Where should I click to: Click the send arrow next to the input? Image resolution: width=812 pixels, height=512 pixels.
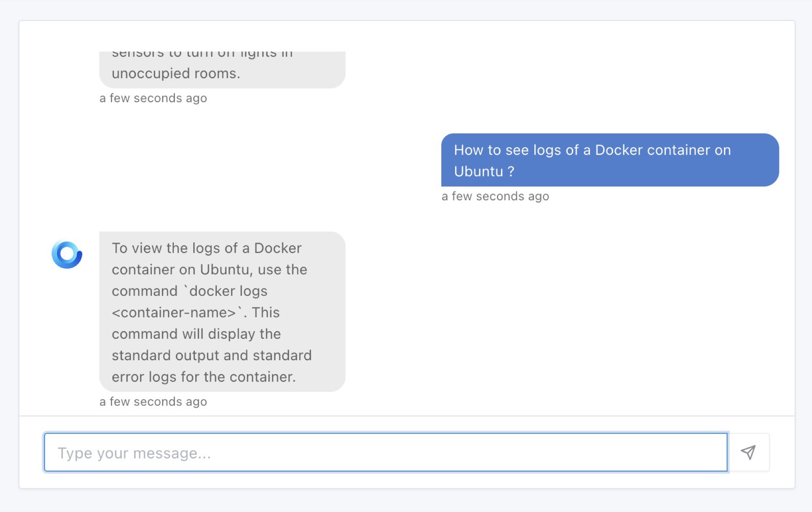click(748, 452)
